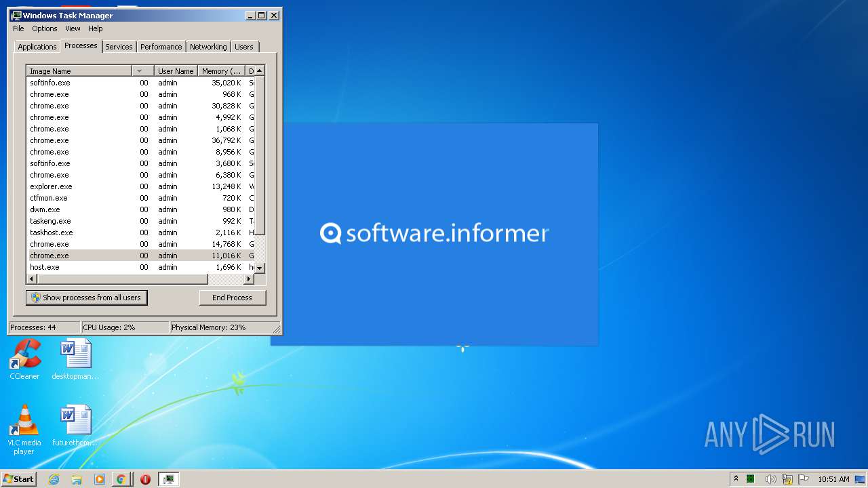Open Windows Explorer folder icon in taskbar
This screenshot has height=488, width=868.
coord(77,479)
